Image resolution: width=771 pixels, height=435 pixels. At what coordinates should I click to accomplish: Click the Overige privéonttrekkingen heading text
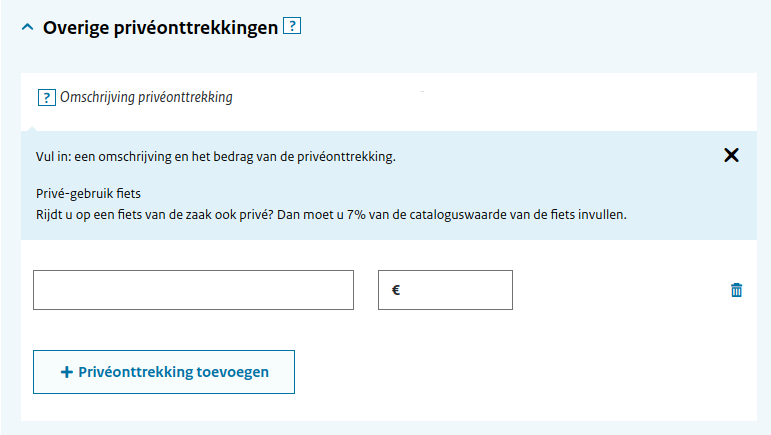160,28
